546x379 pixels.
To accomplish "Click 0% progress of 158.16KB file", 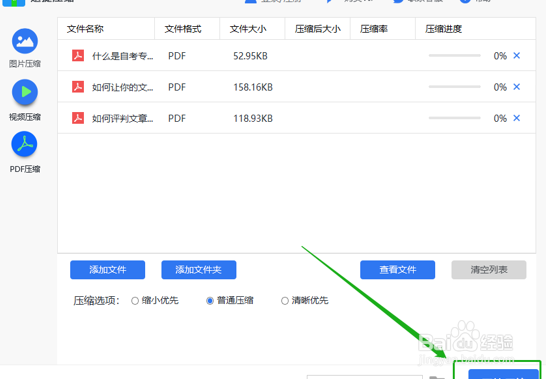I will point(500,87).
